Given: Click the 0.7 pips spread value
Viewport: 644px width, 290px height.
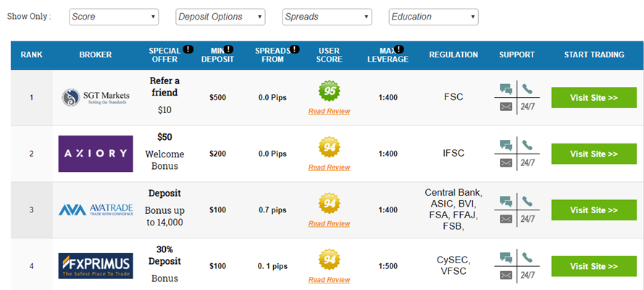Looking at the screenshot, I should tap(272, 210).
